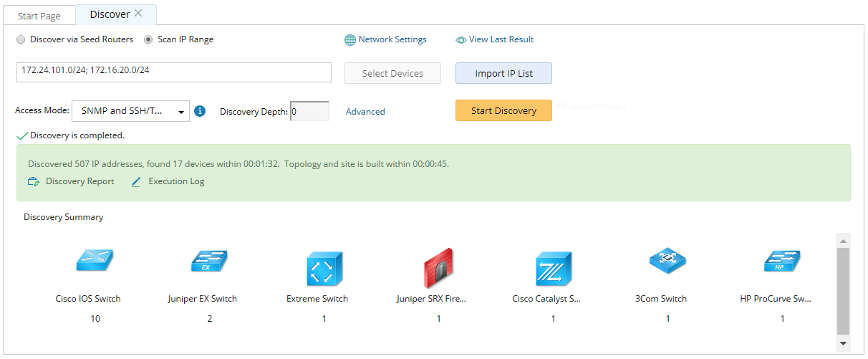This screenshot has height=359, width=868.
Task: Click the Import IP List button
Action: pyautogui.click(x=503, y=73)
